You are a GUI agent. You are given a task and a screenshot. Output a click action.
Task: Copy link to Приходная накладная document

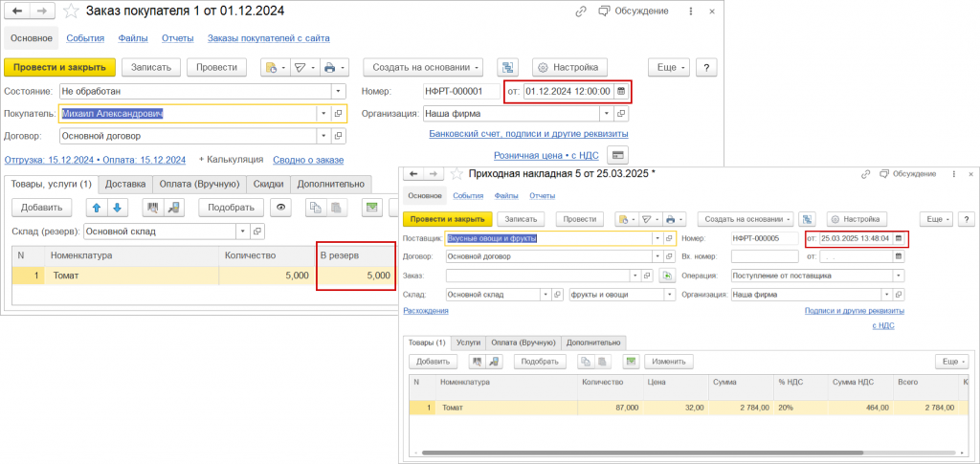pos(865,174)
